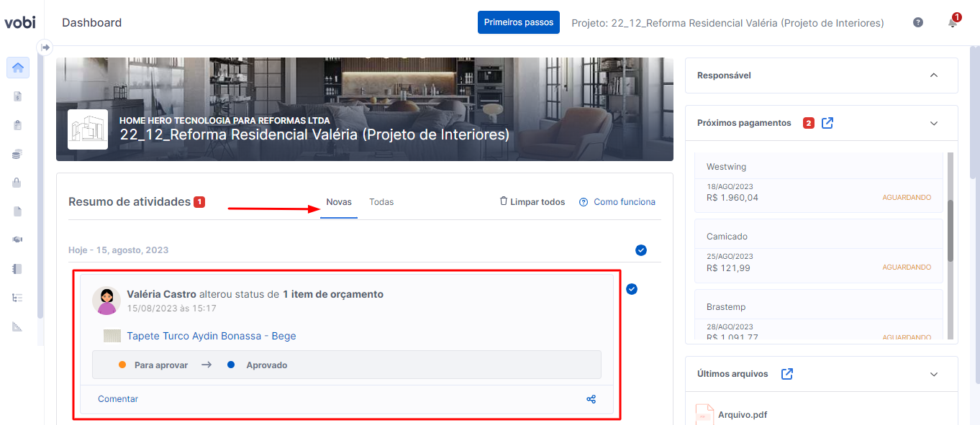Screen dimensions: 980x425
Task: Click the Próximos pagamentos count badge 2
Action: coord(809,123)
